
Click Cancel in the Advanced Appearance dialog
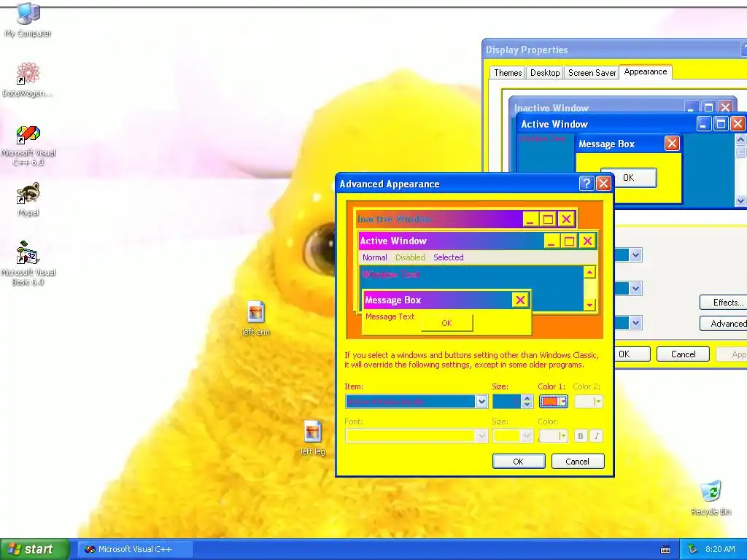pyautogui.click(x=578, y=462)
